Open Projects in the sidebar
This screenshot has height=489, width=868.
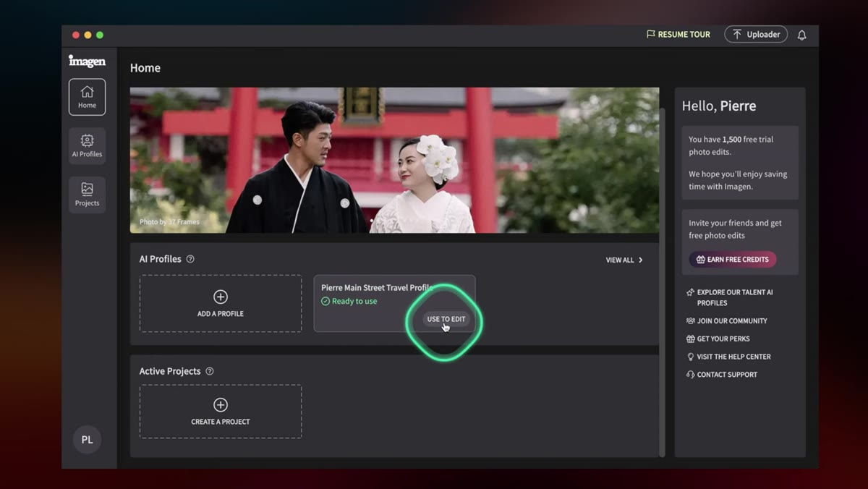point(87,195)
